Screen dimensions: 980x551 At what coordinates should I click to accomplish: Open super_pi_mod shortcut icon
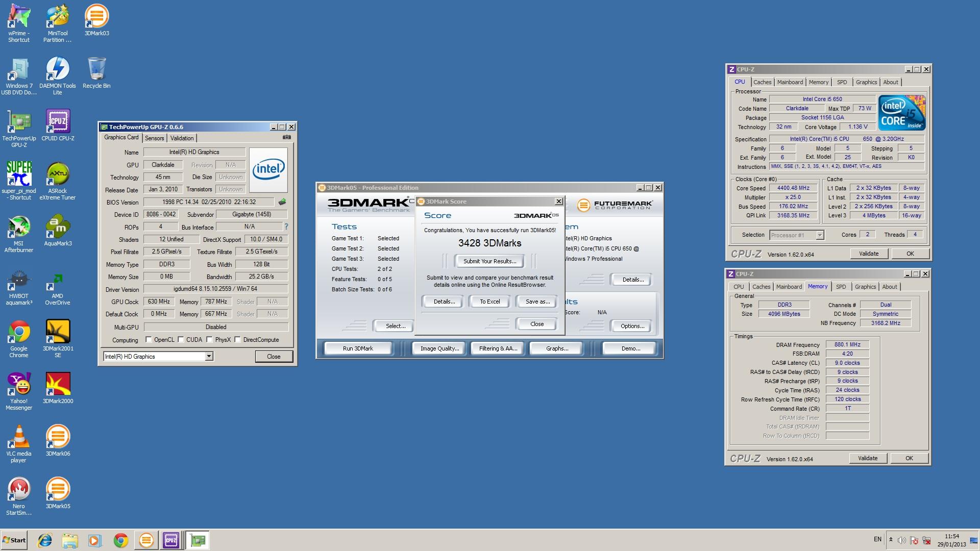(19, 181)
